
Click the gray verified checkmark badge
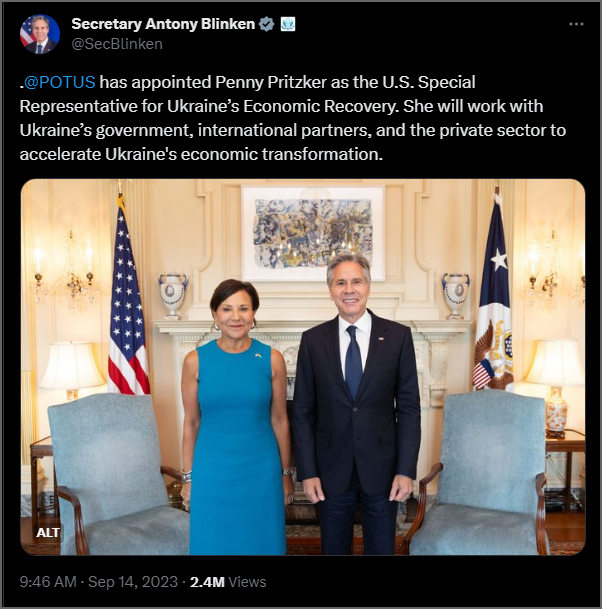click(x=266, y=24)
